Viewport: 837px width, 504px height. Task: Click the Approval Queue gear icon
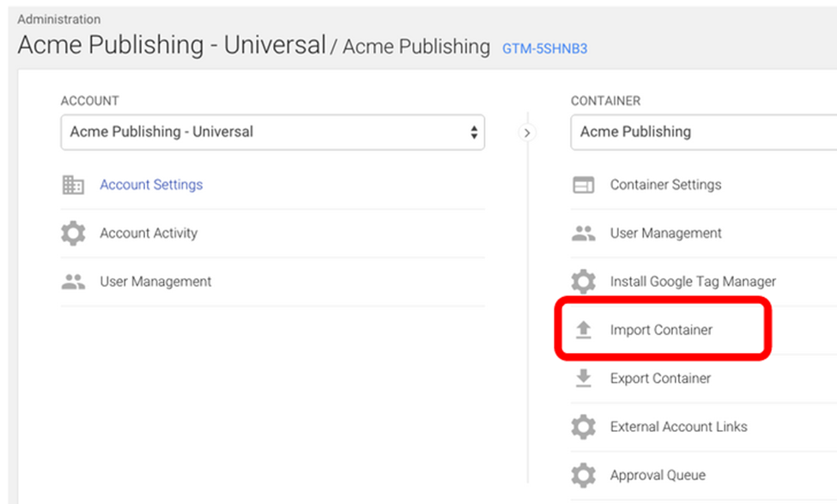(x=584, y=475)
